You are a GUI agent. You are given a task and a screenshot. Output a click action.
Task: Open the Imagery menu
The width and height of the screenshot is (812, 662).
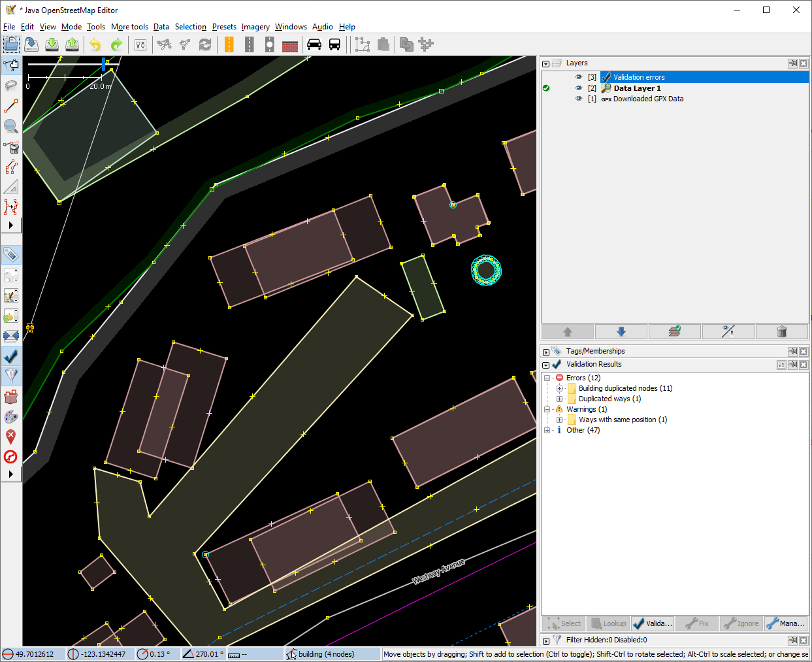tap(255, 27)
